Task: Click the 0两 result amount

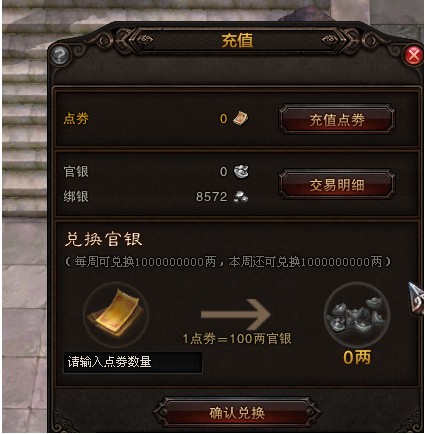Action: (x=357, y=357)
